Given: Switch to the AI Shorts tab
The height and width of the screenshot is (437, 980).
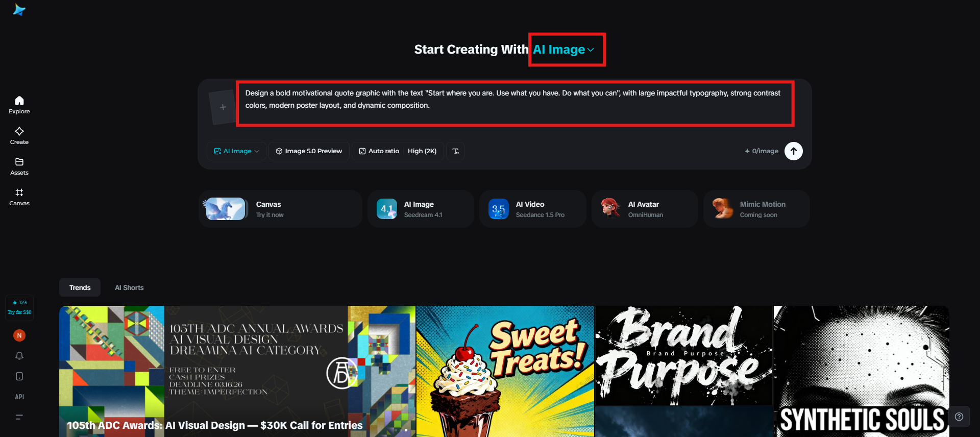Looking at the screenshot, I should click(129, 287).
